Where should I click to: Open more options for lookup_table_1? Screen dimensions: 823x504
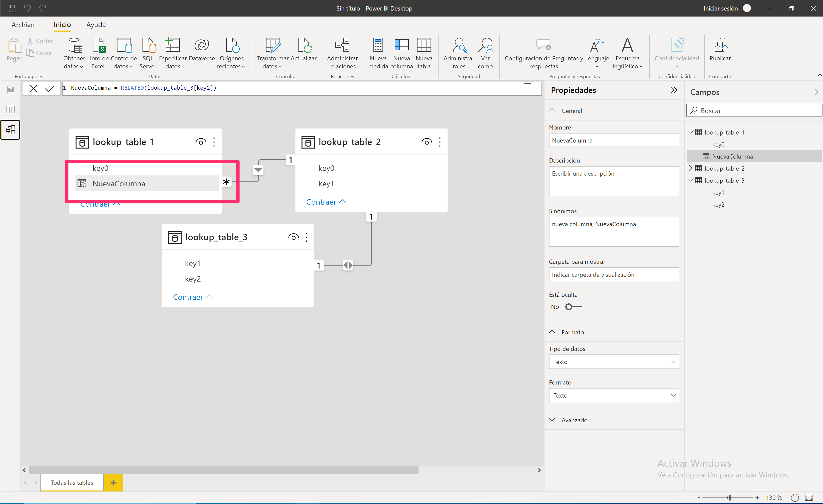[214, 142]
